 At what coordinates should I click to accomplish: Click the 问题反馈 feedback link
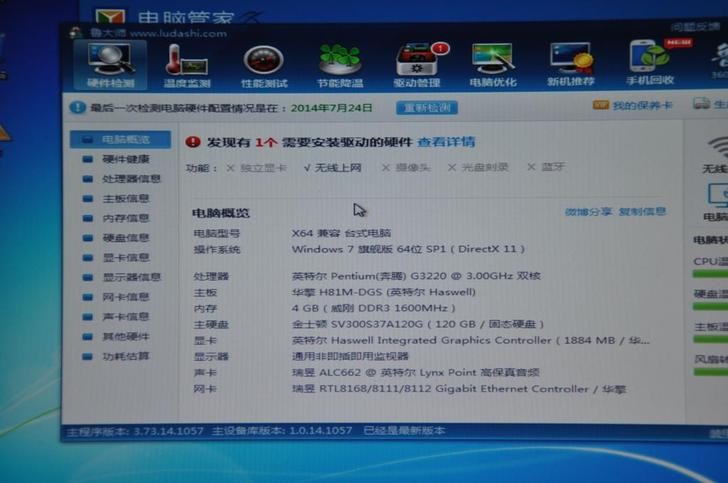click(695, 27)
